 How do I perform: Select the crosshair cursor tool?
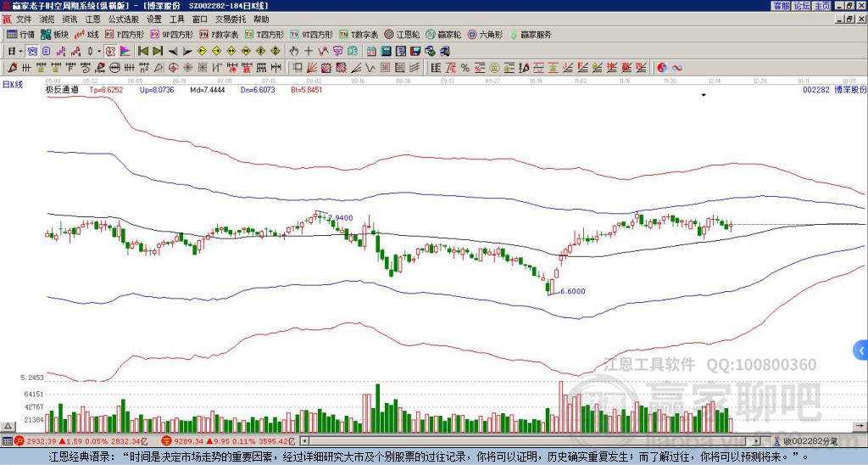point(309,52)
